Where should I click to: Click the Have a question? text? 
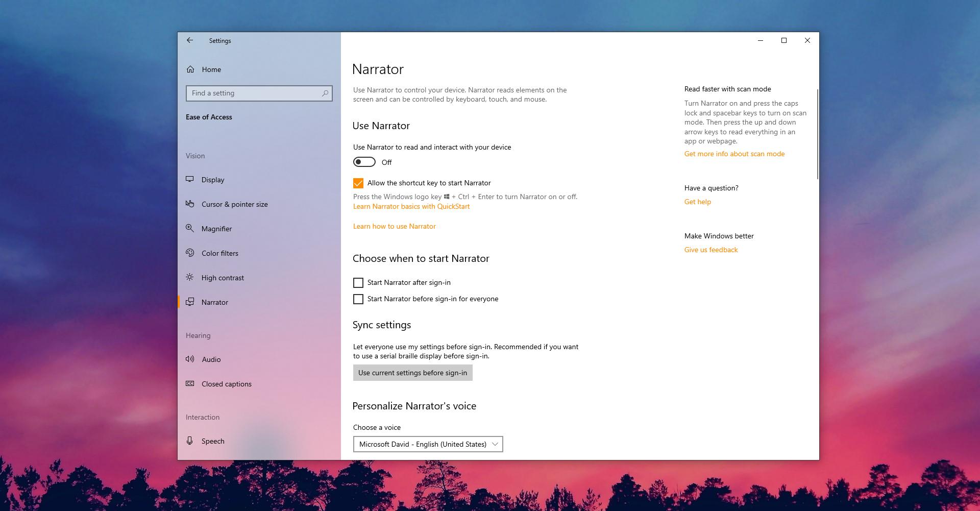(712, 188)
